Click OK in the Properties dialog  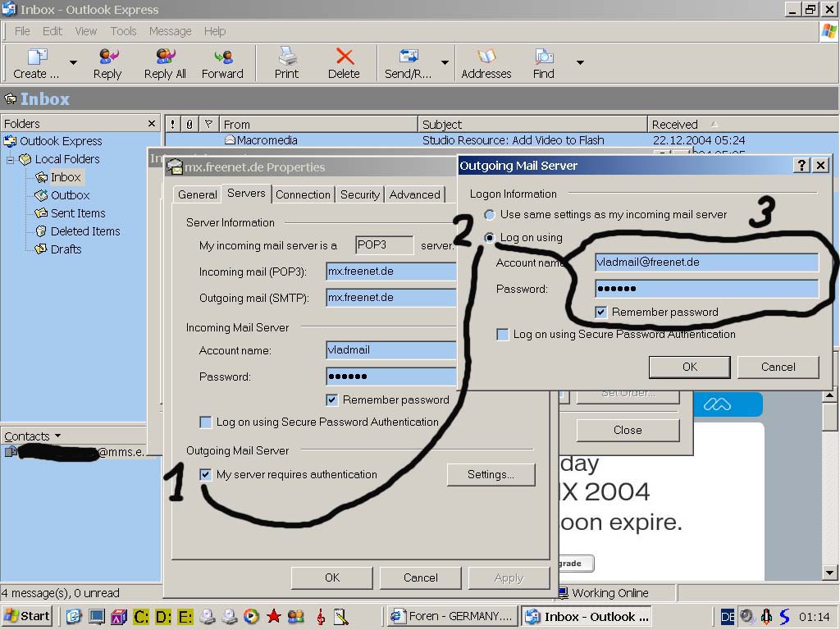(x=332, y=577)
